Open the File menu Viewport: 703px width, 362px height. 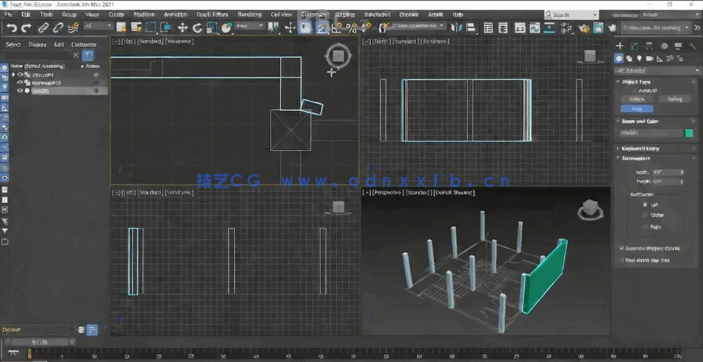[8, 15]
